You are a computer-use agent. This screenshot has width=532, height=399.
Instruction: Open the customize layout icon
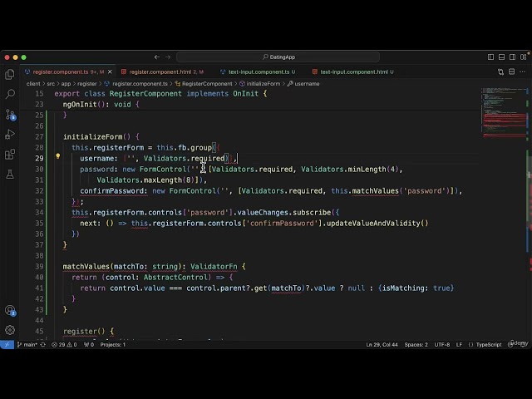coord(524,57)
